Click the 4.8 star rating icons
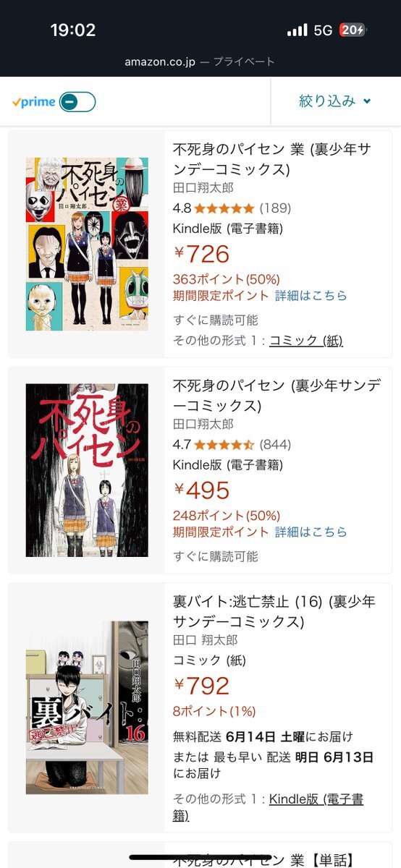 [224, 208]
